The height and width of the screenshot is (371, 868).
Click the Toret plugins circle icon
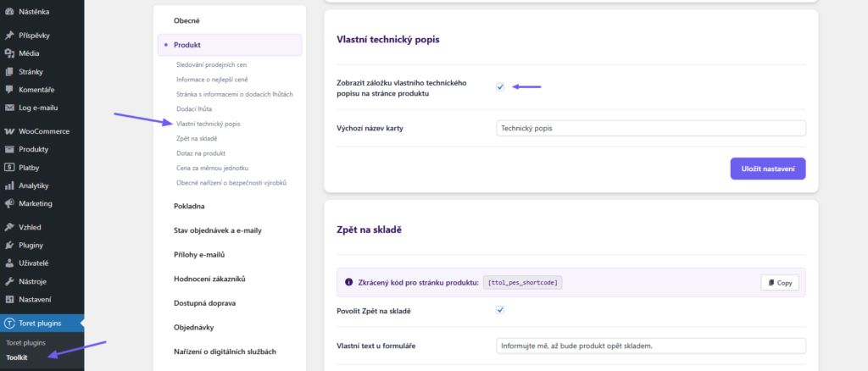click(8, 324)
